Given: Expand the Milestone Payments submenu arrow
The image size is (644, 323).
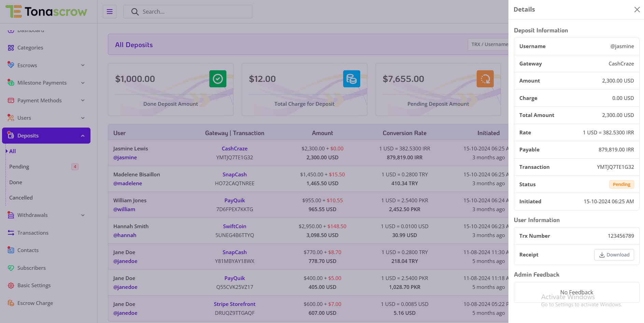Looking at the screenshot, I should coord(83,83).
